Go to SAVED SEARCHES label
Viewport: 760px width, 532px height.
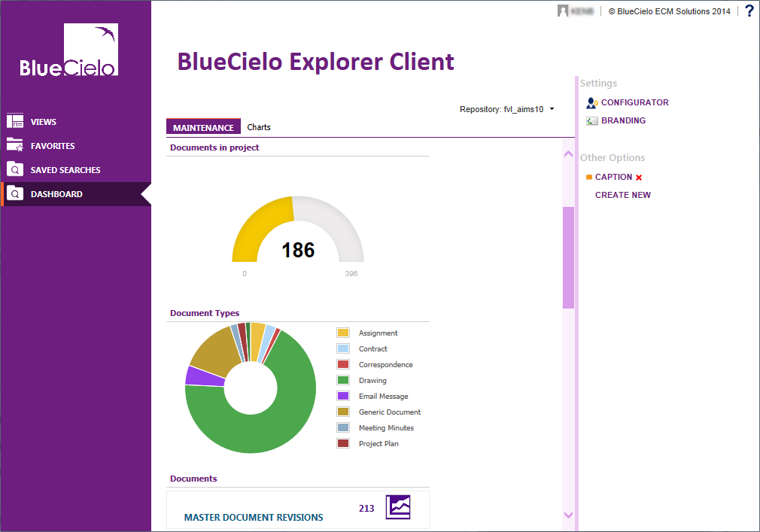point(65,170)
